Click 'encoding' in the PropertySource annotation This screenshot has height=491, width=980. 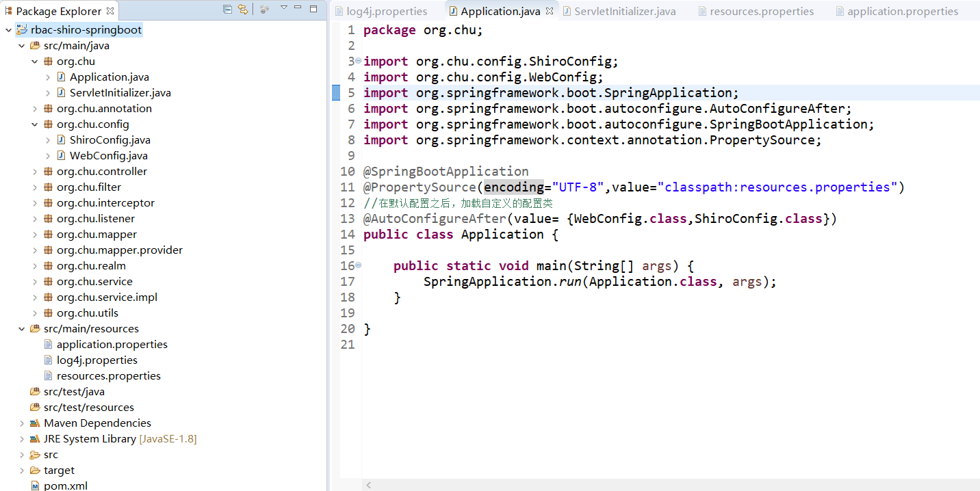pos(514,187)
